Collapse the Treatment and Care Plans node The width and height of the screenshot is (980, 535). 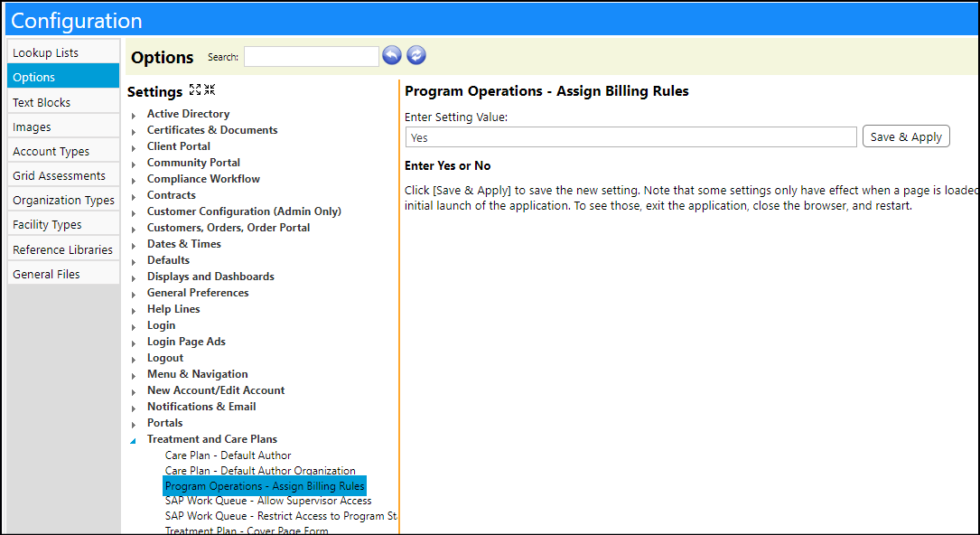click(x=133, y=441)
